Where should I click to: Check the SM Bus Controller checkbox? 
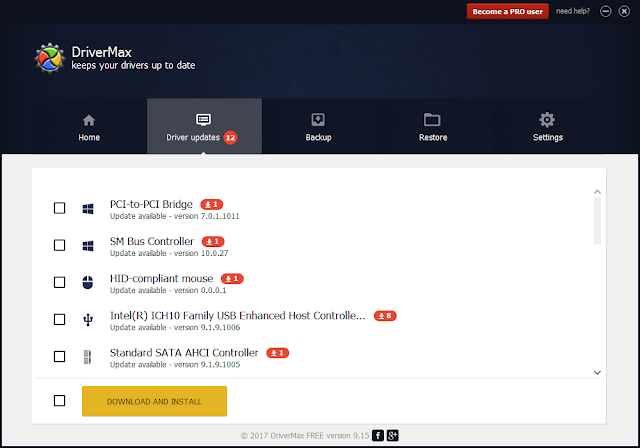pyautogui.click(x=60, y=245)
